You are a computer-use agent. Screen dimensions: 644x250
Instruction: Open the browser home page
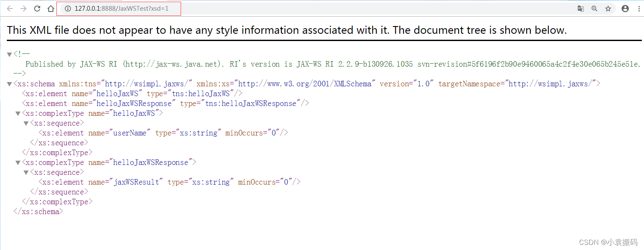tap(51, 9)
